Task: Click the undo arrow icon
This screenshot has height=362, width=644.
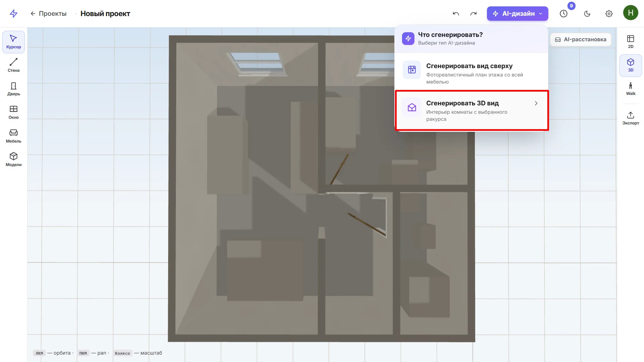Action: point(456,14)
